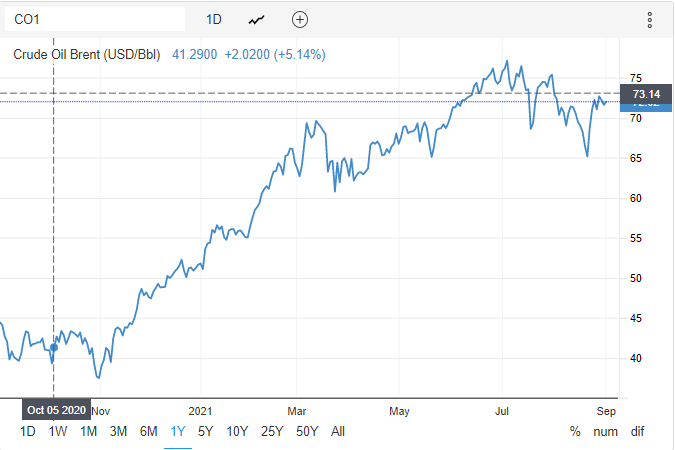675x450 pixels.
Task: Show the 10Y time range
Action: coord(237,431)
